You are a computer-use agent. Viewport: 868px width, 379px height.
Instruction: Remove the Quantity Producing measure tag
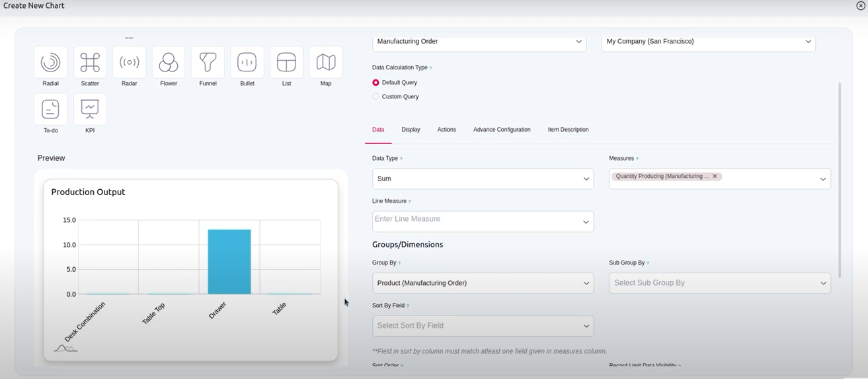(715, 177)
